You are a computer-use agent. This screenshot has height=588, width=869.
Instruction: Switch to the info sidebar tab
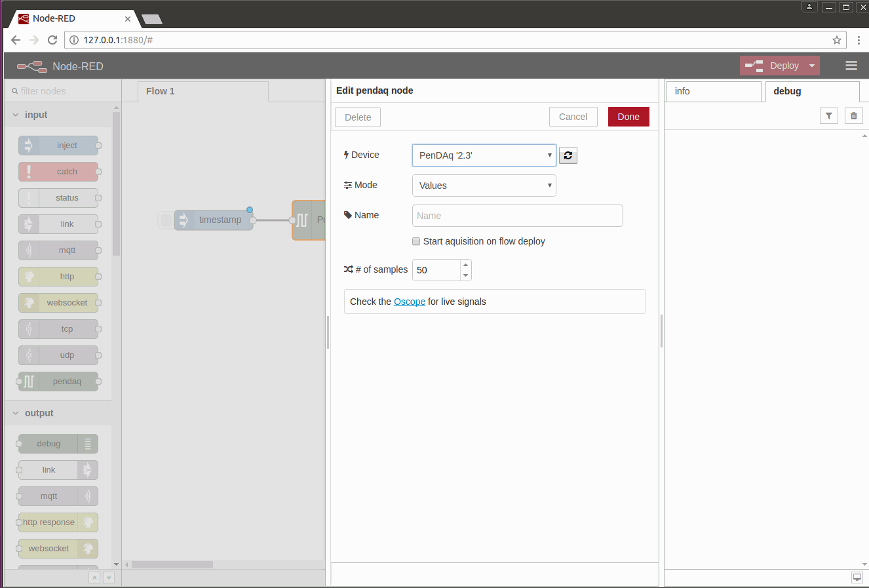714,91
